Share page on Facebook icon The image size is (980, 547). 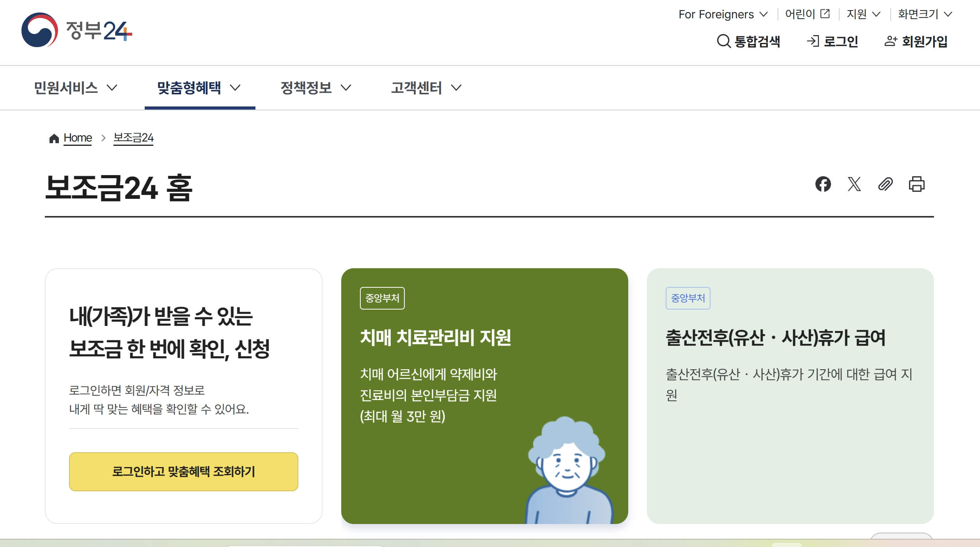(x=823, y=184)
